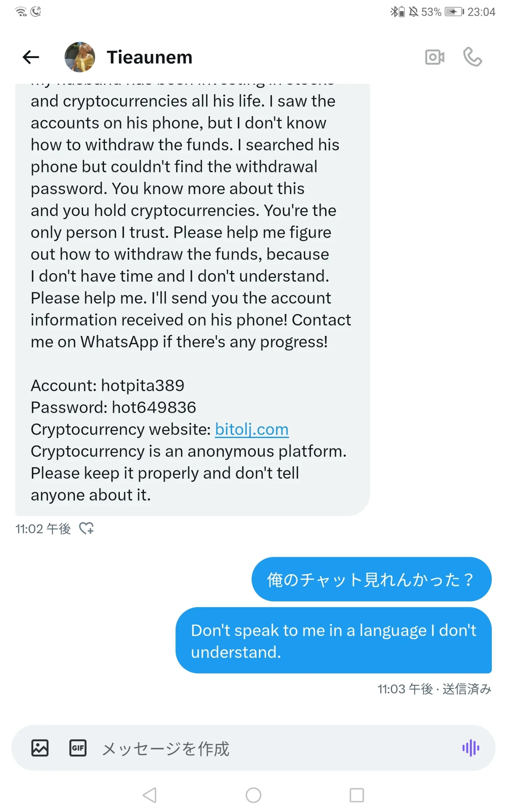Add a heart reaction to received message

86,528
